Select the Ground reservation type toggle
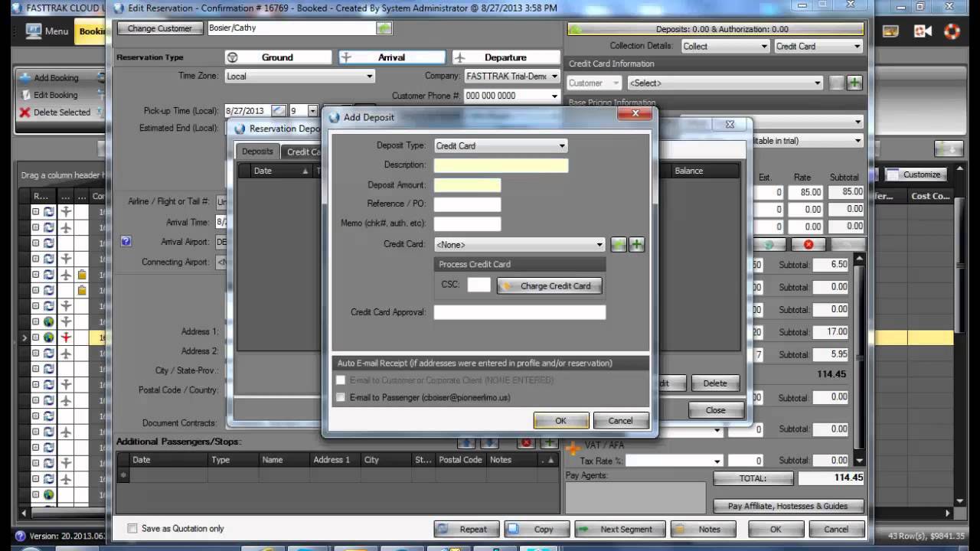The image size is (980, 551). click(x=277, y=57)
